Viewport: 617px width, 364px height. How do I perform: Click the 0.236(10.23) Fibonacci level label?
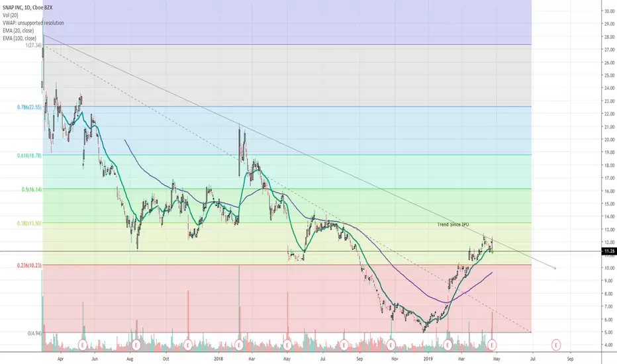pyautogui.click(x=29, y=265)
